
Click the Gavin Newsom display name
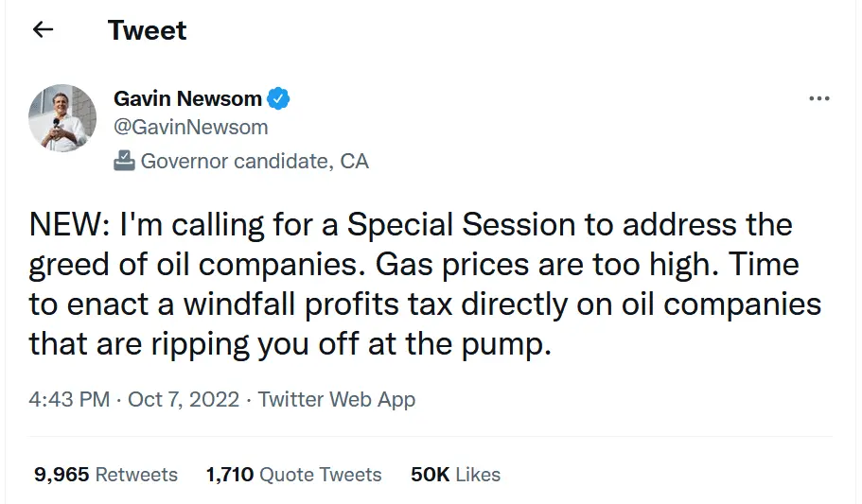click(x=187, y=98)
